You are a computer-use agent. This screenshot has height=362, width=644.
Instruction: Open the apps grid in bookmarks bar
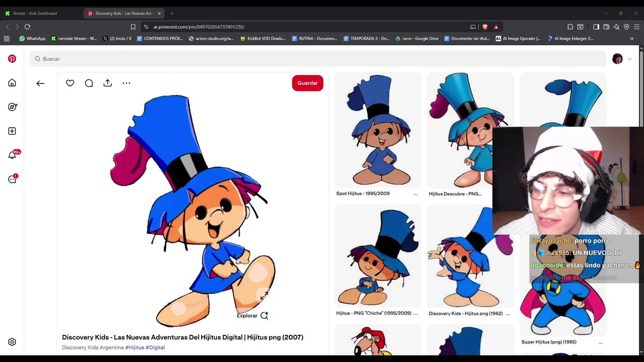[7, 38]
